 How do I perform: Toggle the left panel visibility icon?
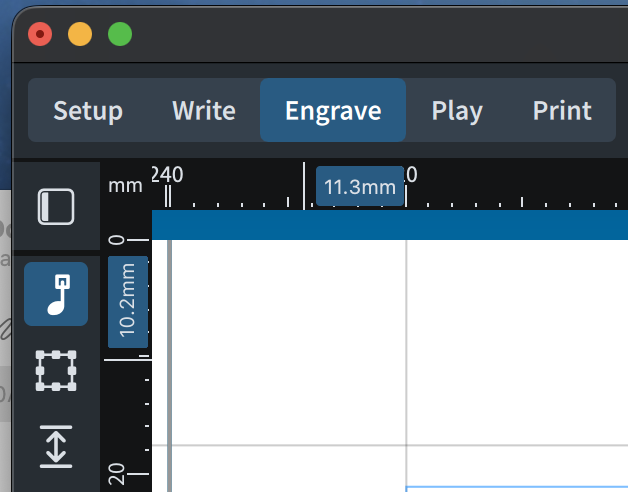(x=56, y=207)
